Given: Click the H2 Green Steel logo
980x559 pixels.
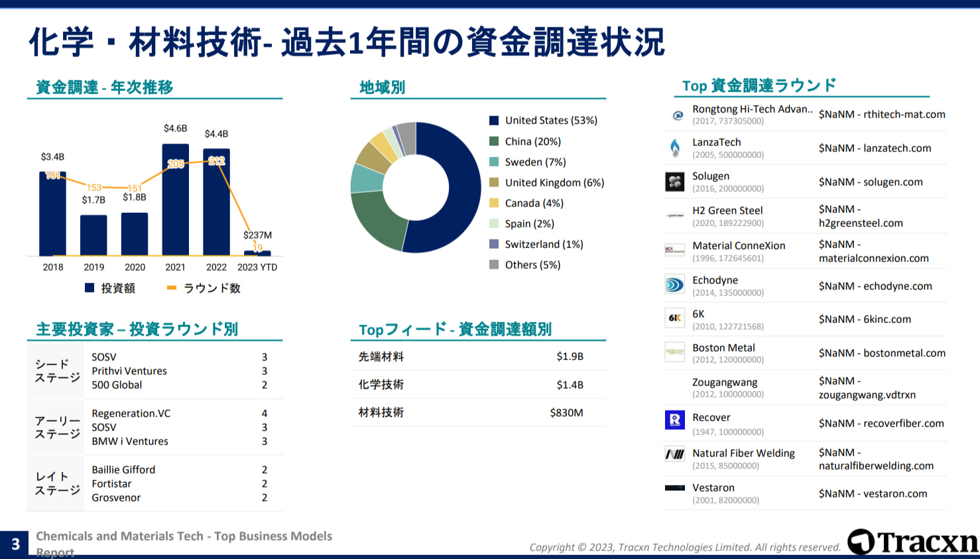Looking at the screenshot, I should pyautogui.click(x=675, y=216).
